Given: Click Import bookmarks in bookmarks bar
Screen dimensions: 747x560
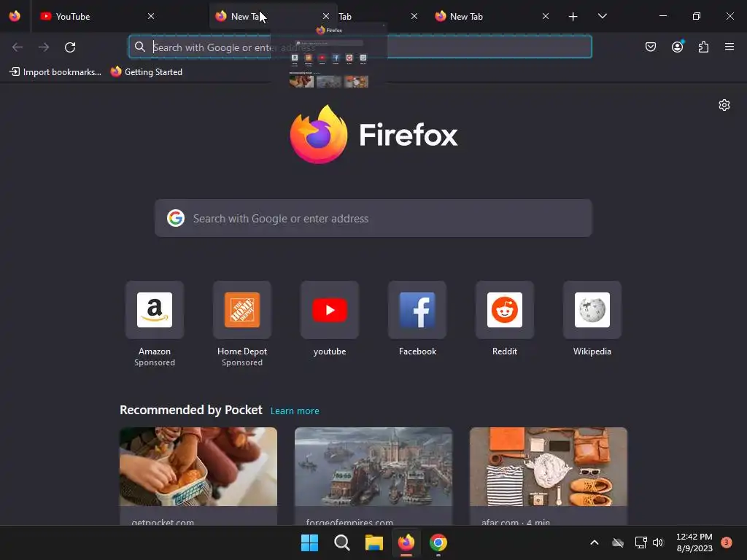Looking at the screenshot, I should tap(55, 72).
